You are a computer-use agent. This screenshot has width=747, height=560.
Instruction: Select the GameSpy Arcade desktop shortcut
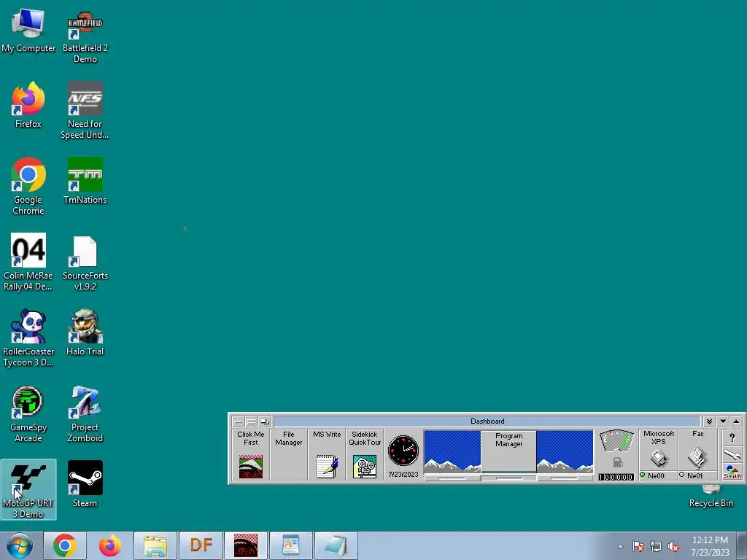(x=28, y=414)
